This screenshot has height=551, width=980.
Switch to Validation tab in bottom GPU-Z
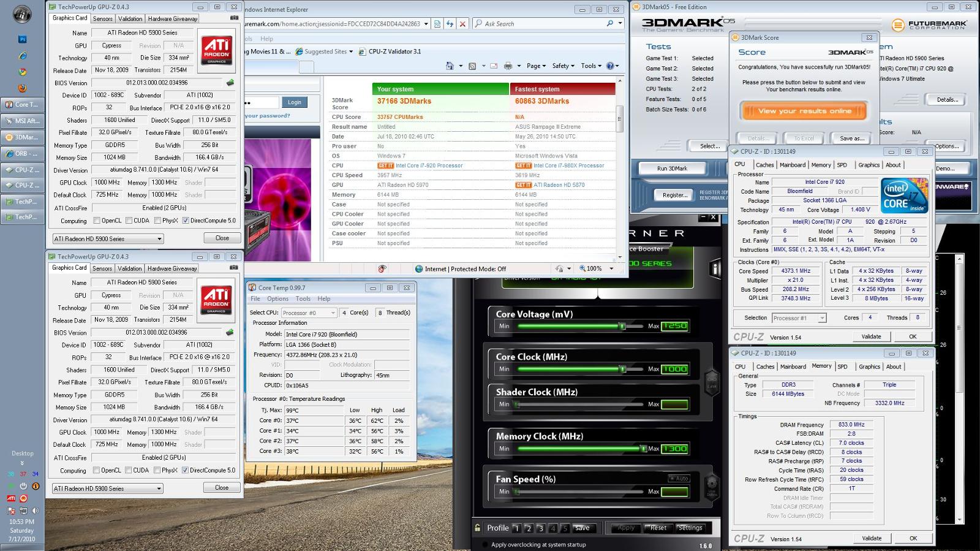(129, 268)
